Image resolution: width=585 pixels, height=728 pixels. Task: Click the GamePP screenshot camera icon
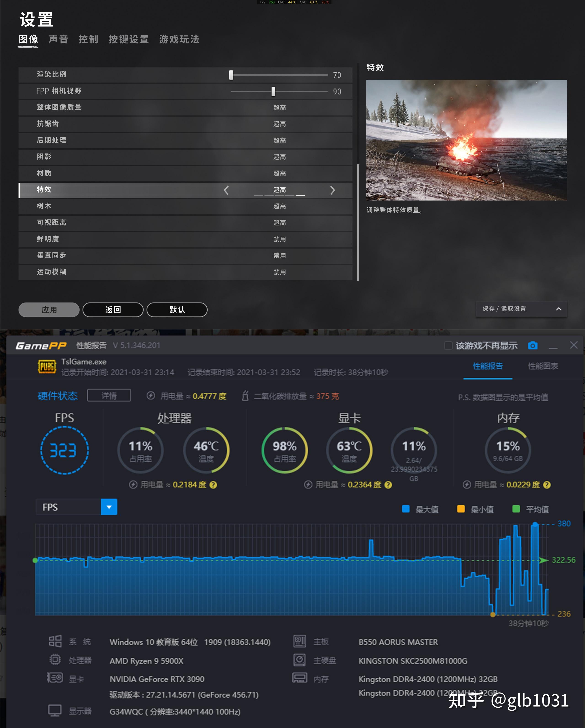tap(532, 345)
